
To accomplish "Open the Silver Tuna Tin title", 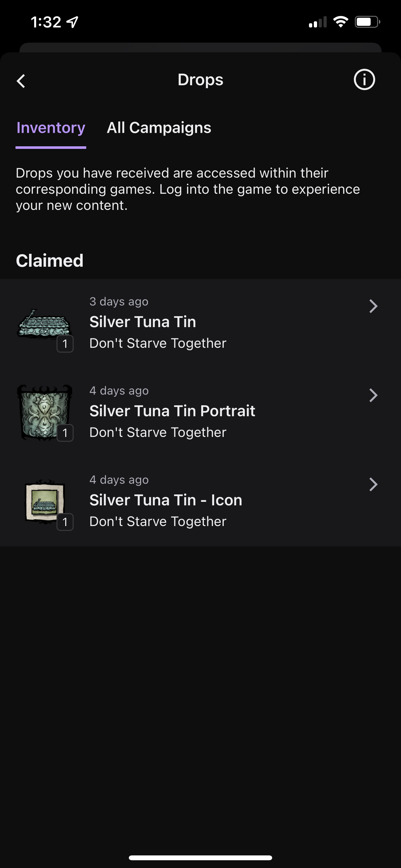I will (142, 322).
